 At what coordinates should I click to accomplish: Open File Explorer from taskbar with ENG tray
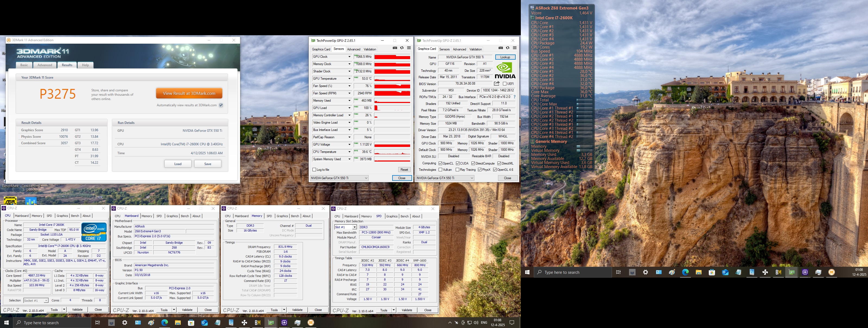pos(178,323)
